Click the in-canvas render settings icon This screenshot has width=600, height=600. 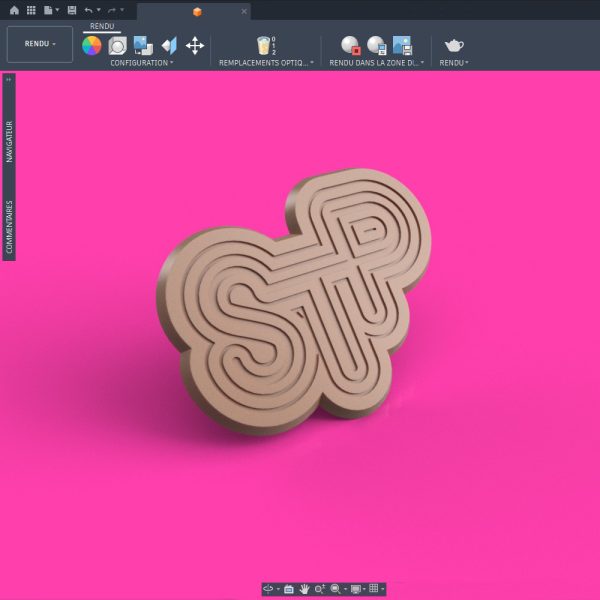pos(377,46)
